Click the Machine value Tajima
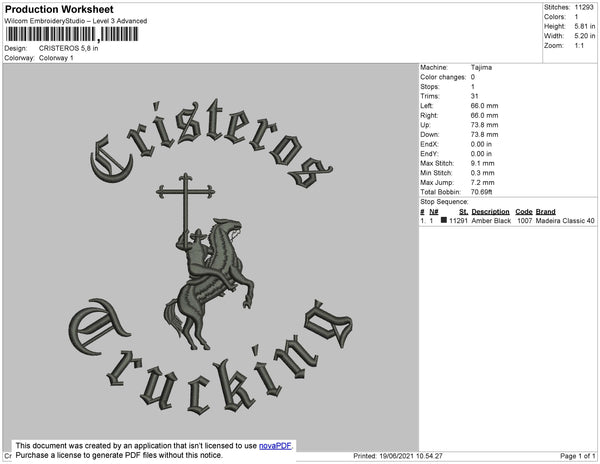600x464 pixels. tap(481, 67)
